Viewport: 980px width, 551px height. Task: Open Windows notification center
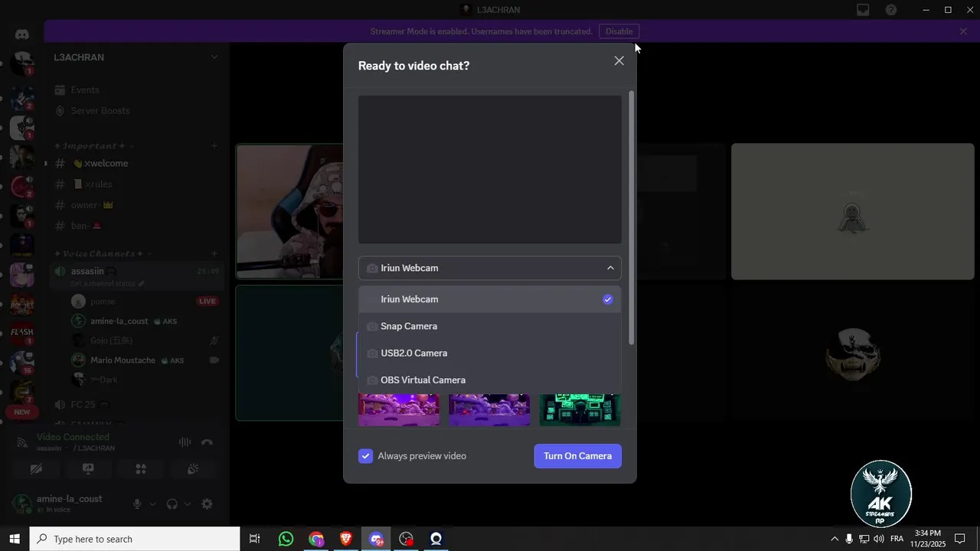pos(959,539)
